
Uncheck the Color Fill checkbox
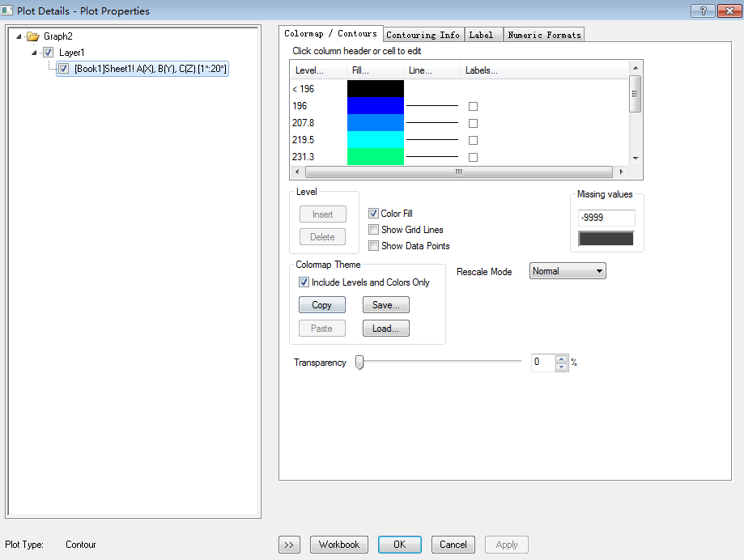click(x=373, y=214)
